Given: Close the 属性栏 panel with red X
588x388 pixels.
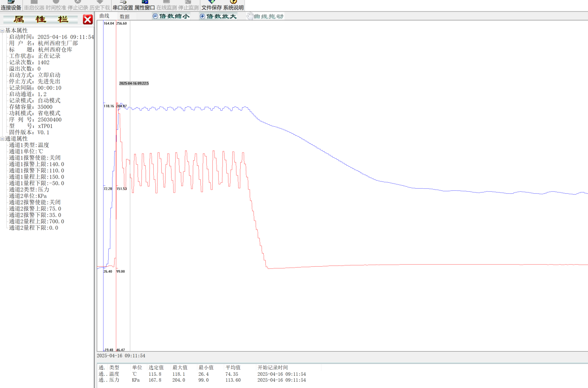Looking at the screenshot, I should [88, 20].
